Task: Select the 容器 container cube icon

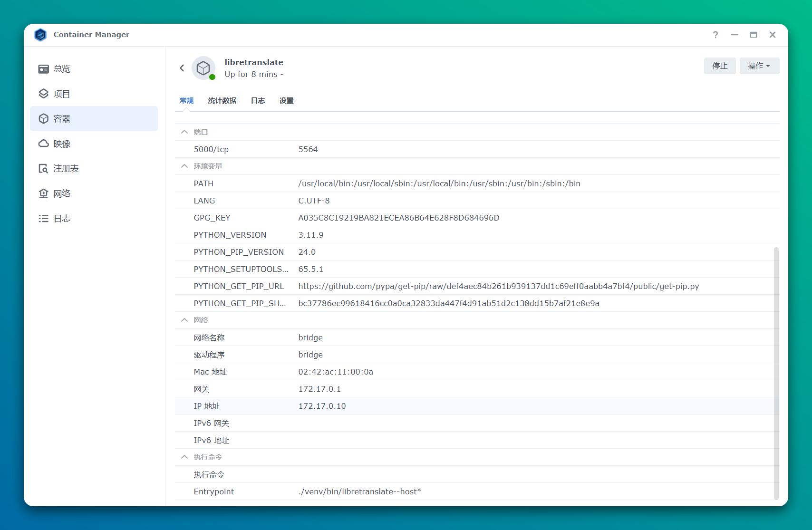Action: 44,119
